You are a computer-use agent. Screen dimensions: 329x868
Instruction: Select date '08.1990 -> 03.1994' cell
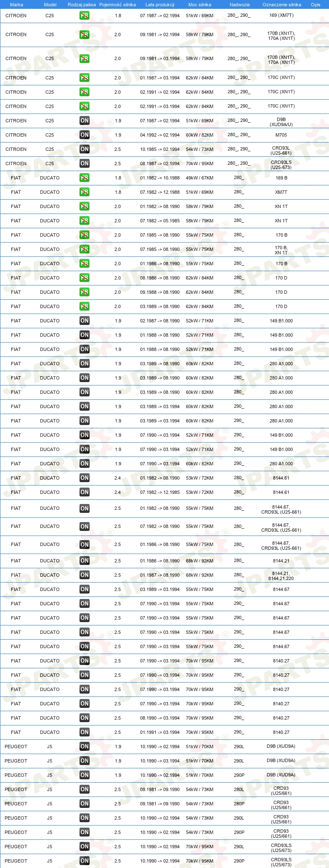pos(160,718)
